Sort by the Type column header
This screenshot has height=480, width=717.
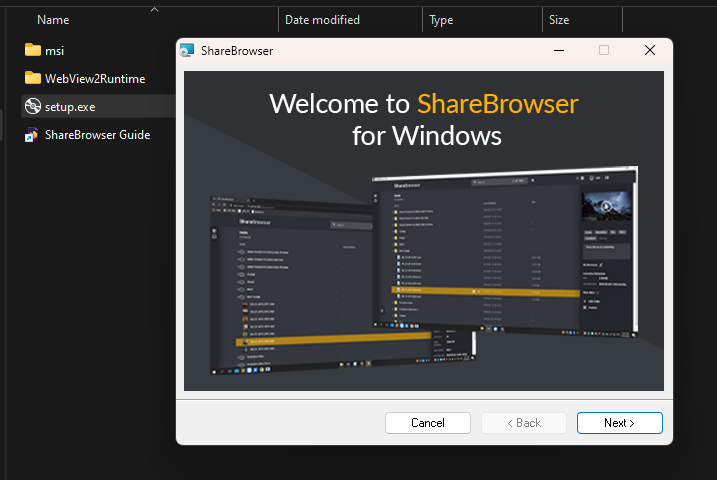[441, 20]
